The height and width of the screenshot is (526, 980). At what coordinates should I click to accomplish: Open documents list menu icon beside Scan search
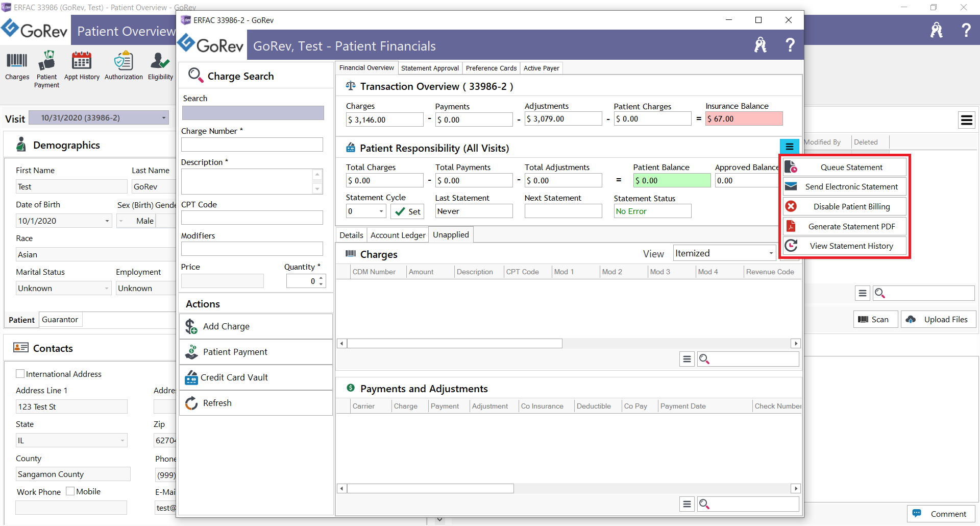[862, 293]
